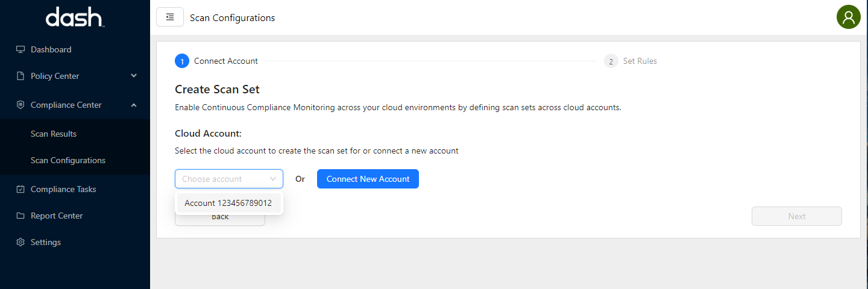
Task: Open the Choose account dropdown
Action: pyautogui.click(x=229, y=179)
